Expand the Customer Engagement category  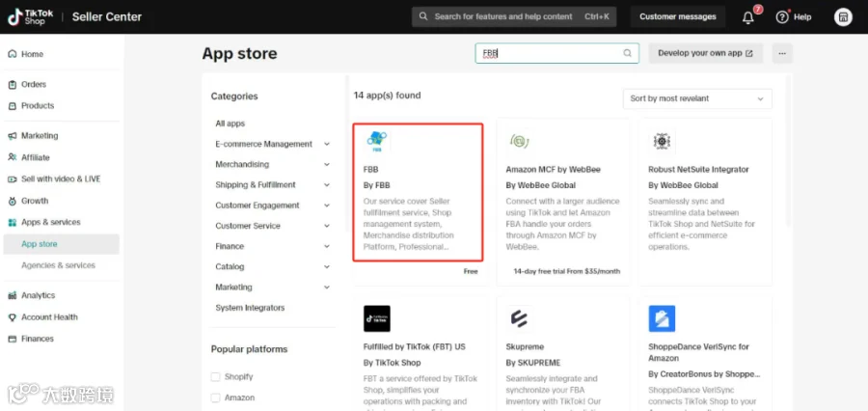point(327,205)
